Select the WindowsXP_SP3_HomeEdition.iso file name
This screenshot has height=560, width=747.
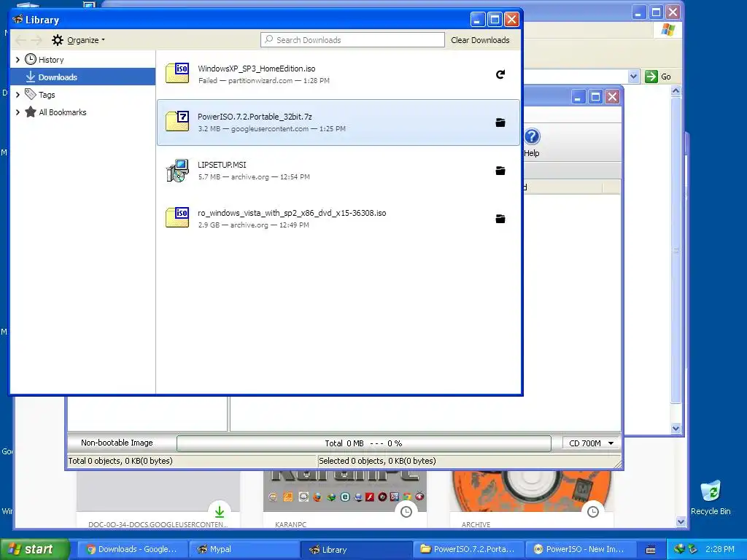click(x=256, y=69)
